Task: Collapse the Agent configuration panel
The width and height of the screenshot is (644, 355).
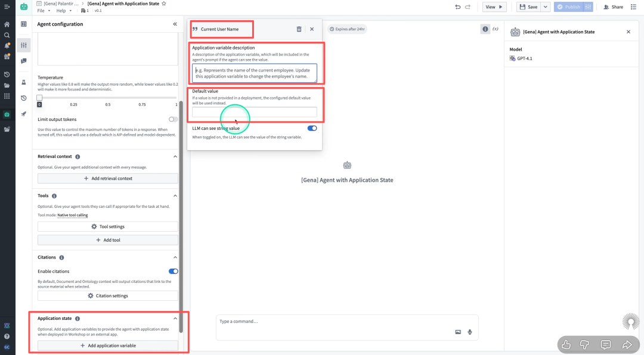Action: (x=175, y=24)
